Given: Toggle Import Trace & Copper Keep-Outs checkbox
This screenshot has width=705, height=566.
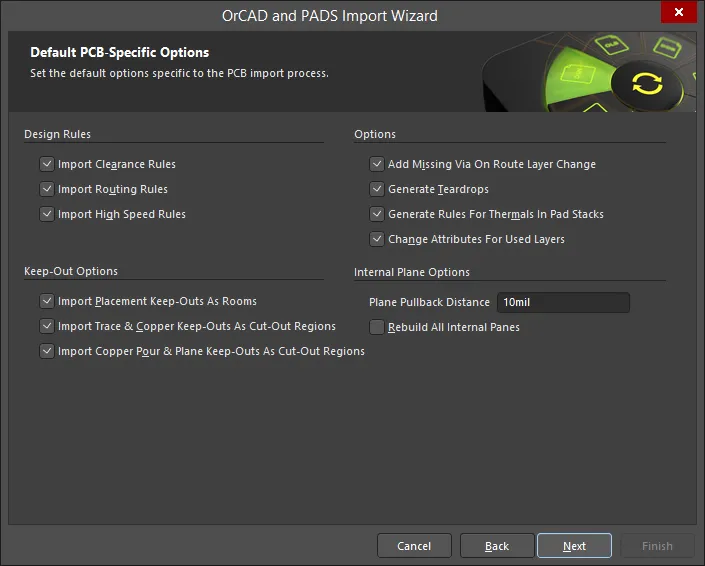Looking at the screenshot, I should click(47, 326).
